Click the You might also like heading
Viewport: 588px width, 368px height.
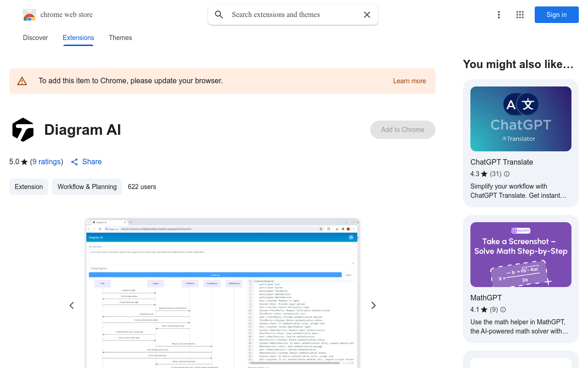point(518,64)
